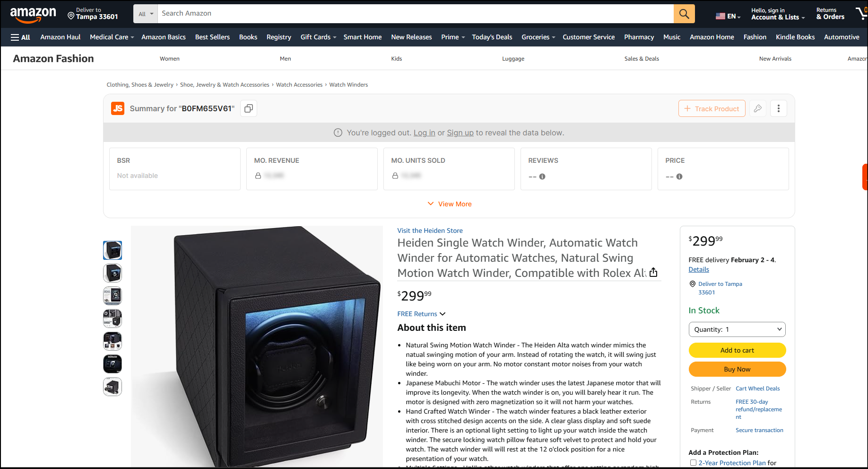Click the Add to cart button

[737, 350]
